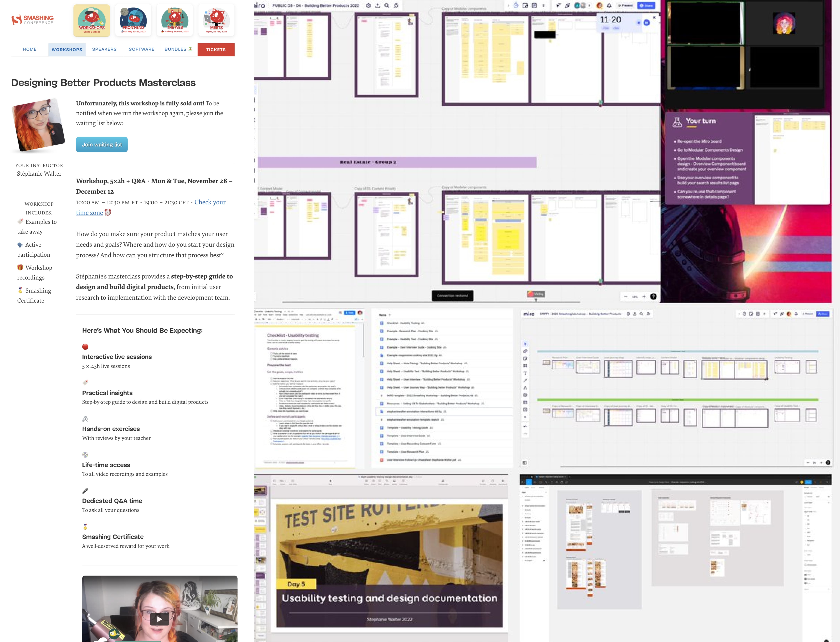Screen dimensions: 840x642
Task: Follow the Check your time zone link
Action: (x=210, y=202)
